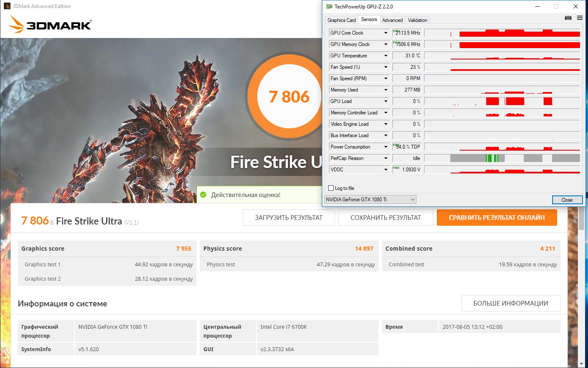
Task: Click the 3DMark title bar app icon
Action: click(x=6, y=6)
